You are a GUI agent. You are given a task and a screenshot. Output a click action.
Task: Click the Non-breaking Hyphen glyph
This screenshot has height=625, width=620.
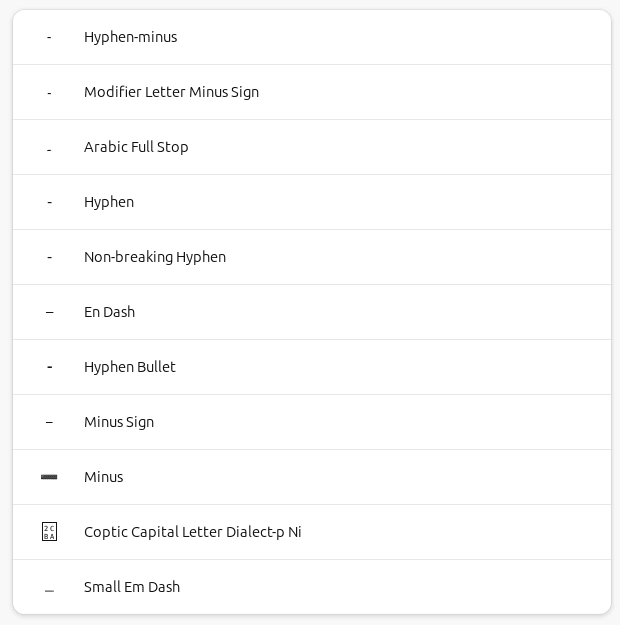(x=49, y=257)
